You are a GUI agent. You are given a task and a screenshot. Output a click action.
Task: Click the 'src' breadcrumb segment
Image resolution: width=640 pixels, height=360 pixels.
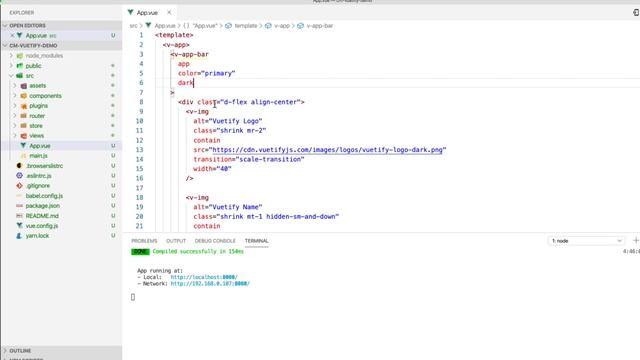tap(133, 26)
